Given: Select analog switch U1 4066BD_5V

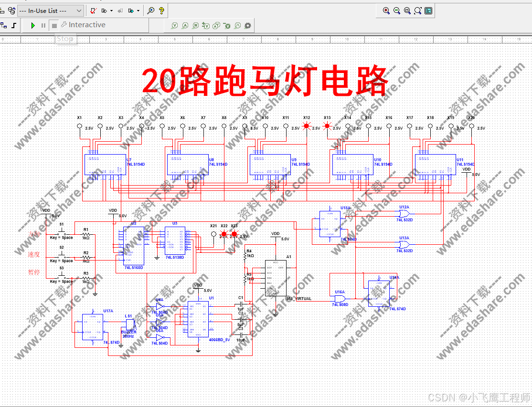Looking at the screenshot, I should pos(198,319).
